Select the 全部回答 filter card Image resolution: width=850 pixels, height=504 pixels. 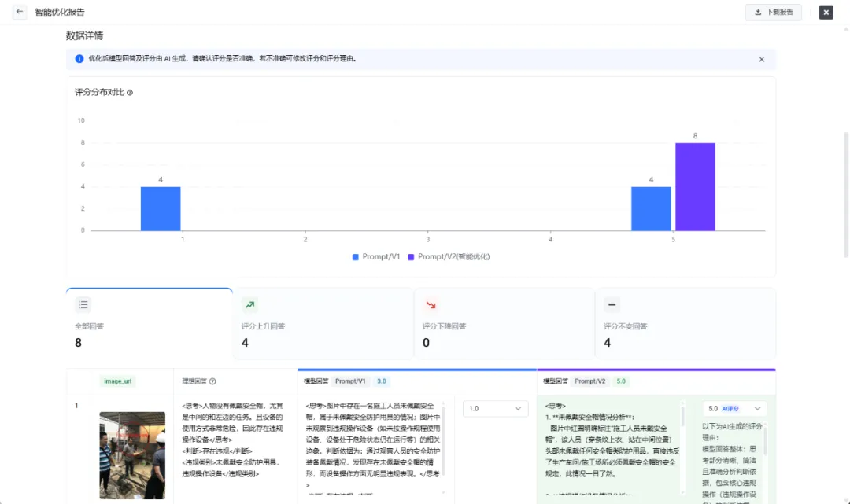[150, 323]
